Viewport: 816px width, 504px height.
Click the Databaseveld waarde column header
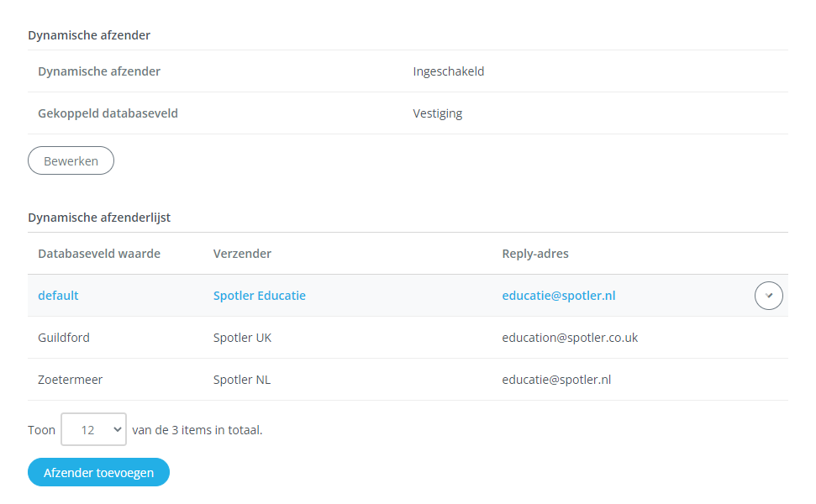click(99, 254)
